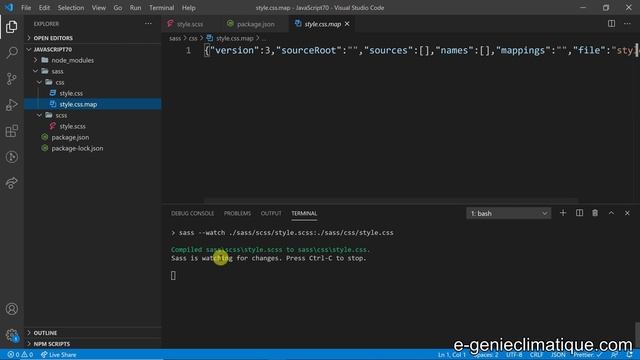The width and height of the screenshot is (640, 360).
Task: Open Explorer more actions ellipsis
Action: pos(148,24)
